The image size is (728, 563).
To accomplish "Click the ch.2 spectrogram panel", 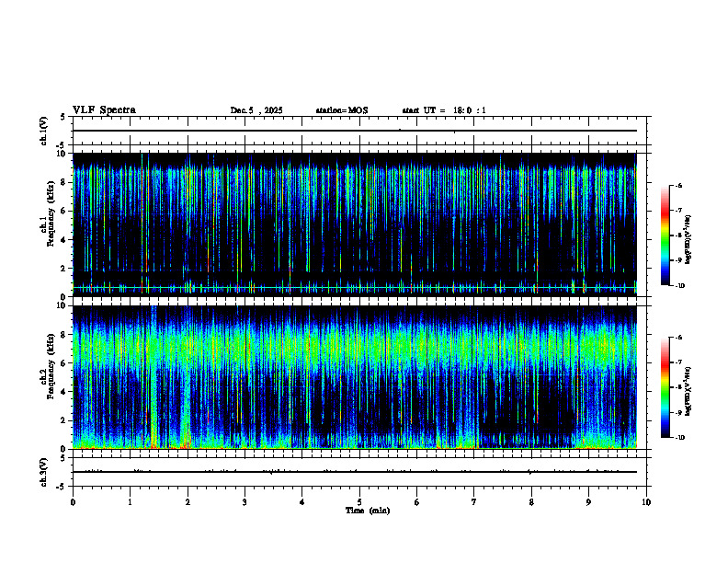I will click(354, 377).
